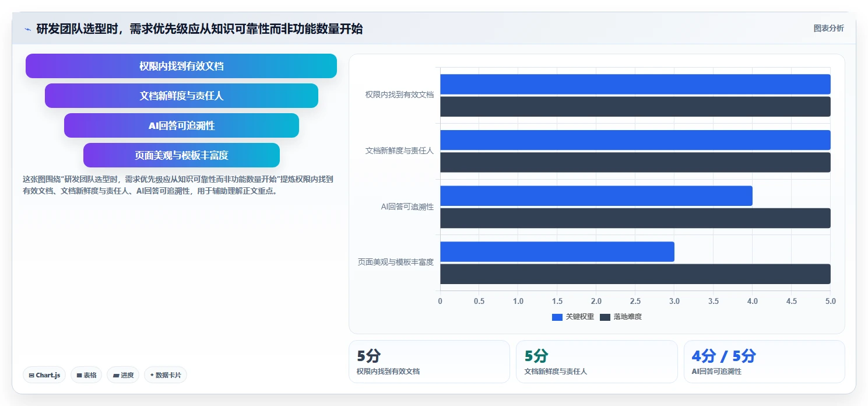The height and width of the screenshot is (406, 868).
Task: Click the 表格 tag
Action: 86,375
